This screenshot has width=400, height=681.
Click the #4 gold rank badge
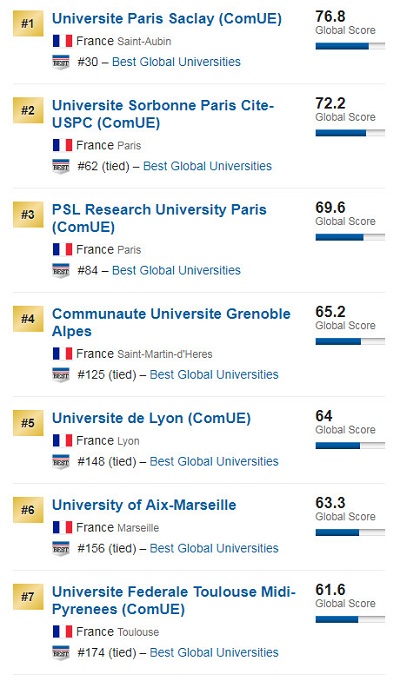28,319
